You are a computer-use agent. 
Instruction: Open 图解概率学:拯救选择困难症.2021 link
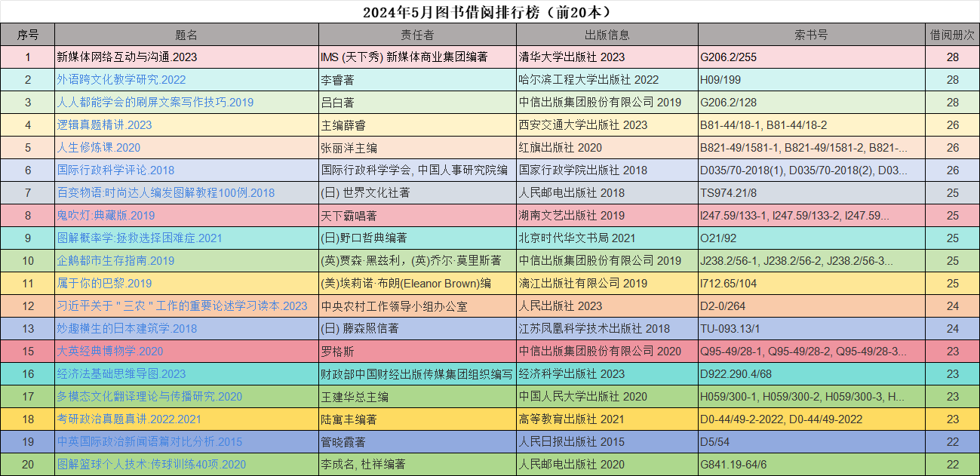(x=140, y=238)
